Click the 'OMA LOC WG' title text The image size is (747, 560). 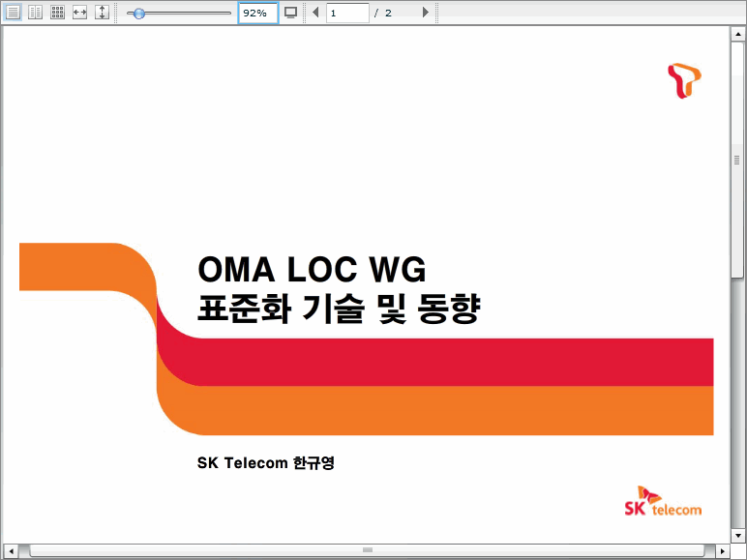[x=312, y=270]
